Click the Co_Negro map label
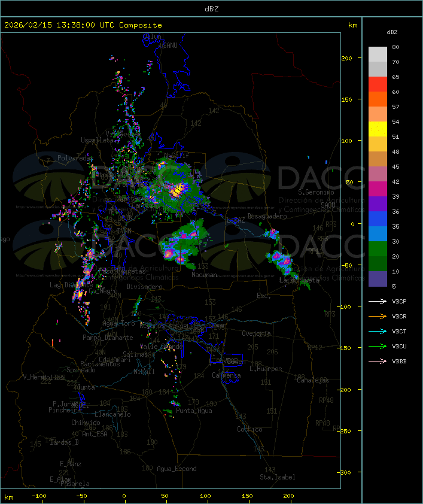Screen dimensions: 423x504 [x=103, y=291]
